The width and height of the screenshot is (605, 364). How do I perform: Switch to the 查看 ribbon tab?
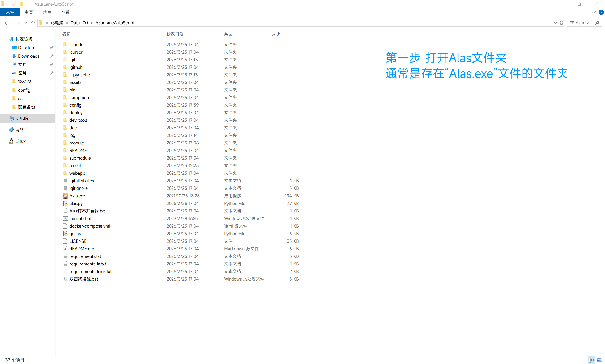(x=65, y=12)
